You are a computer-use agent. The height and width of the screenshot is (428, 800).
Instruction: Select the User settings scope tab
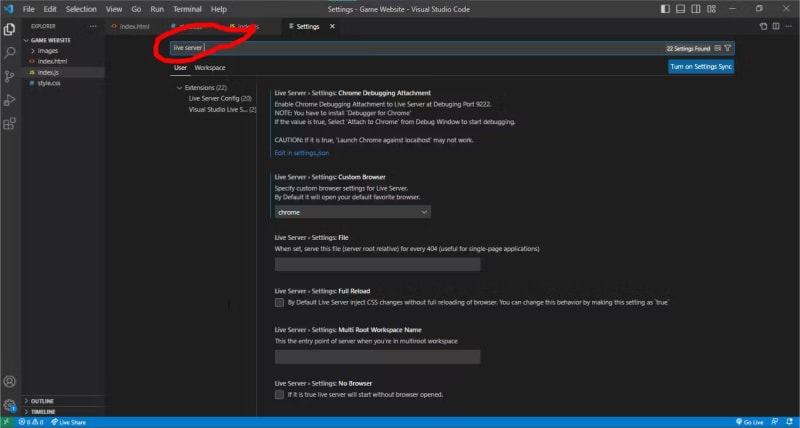click(x=180, y=68)
